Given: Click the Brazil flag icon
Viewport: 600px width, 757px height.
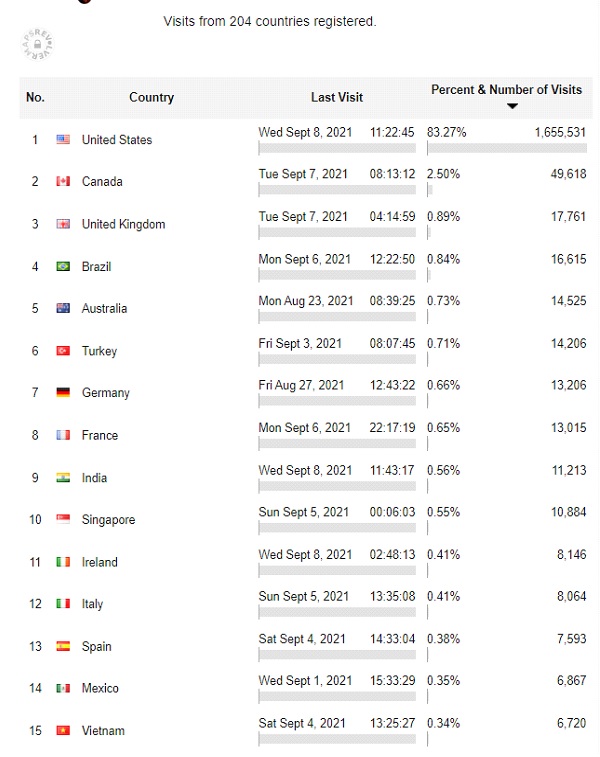Looking at the screenshot, I should pyautogui.click(x=63, y=266).
